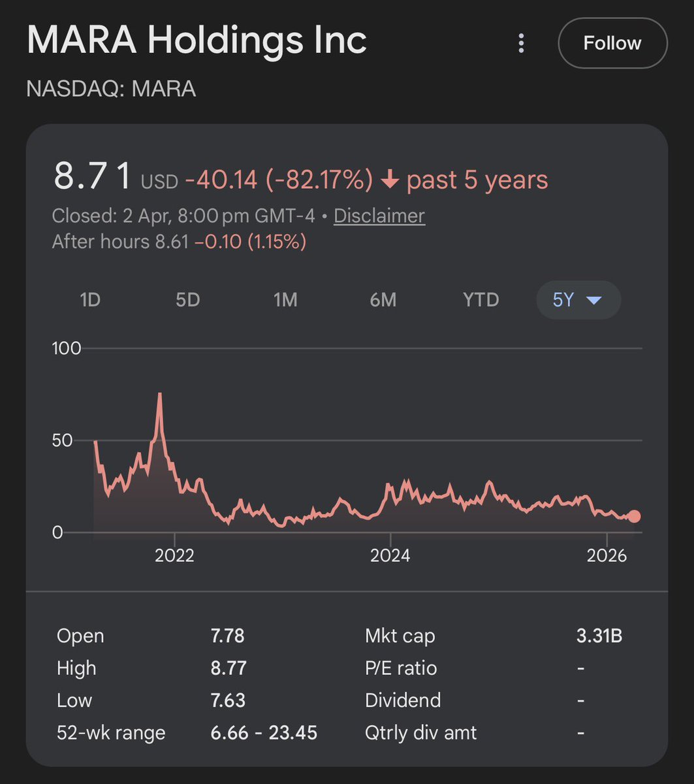Click the down arrow beside past 5 years
The image size is (694, 784).
click(x=390, y=181)
